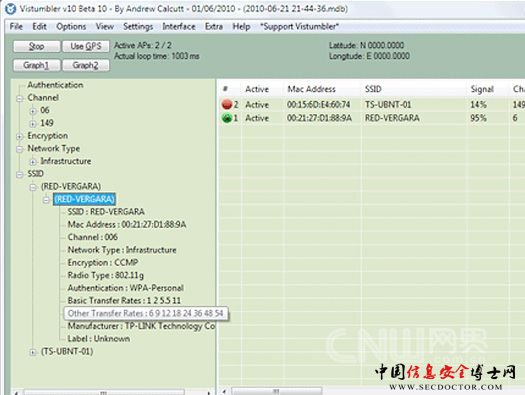Click the Vistumbler app icon in title bar

pos(11,9)
